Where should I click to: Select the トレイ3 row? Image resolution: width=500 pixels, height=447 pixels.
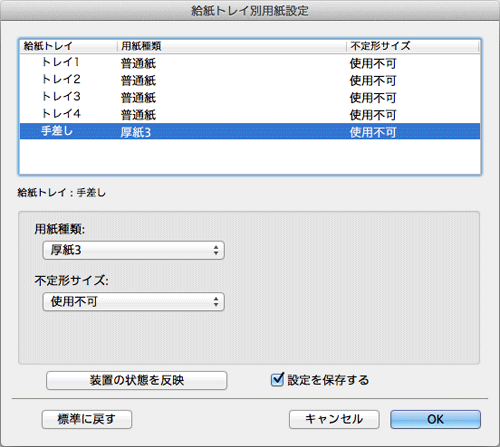coord(250,97)
